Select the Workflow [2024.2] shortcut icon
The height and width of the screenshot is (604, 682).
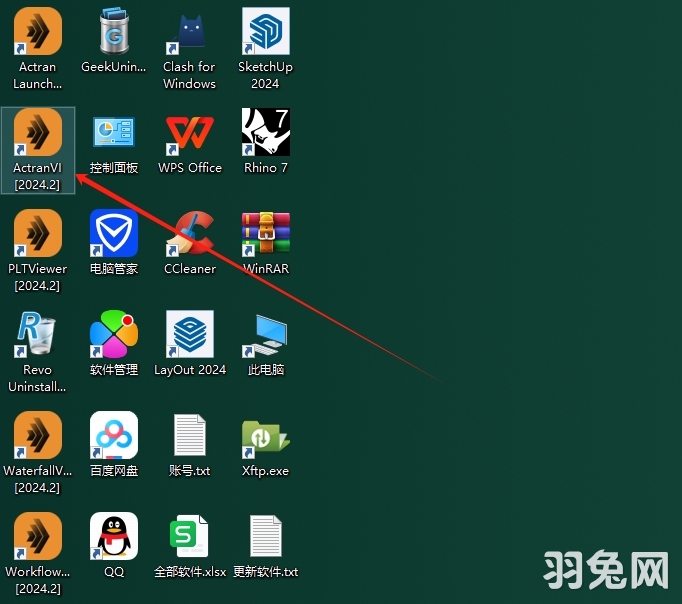coord(38,537)
